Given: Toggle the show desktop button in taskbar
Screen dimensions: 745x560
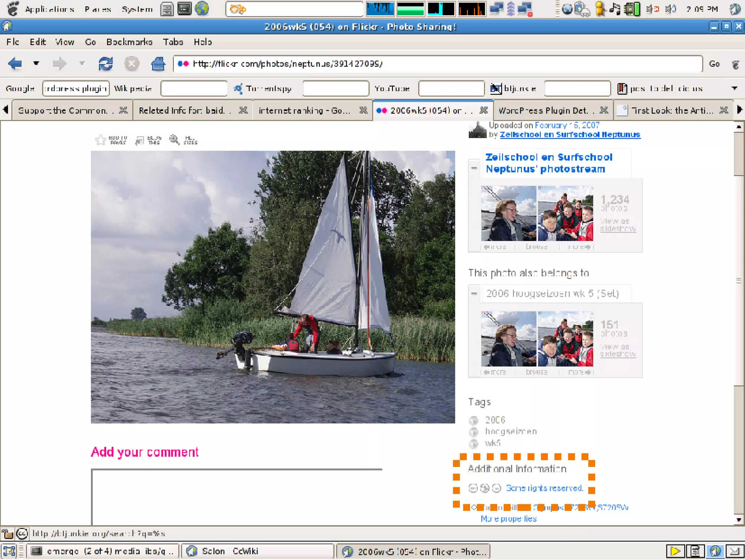Looking at the screenshot, I should point(9,551).
